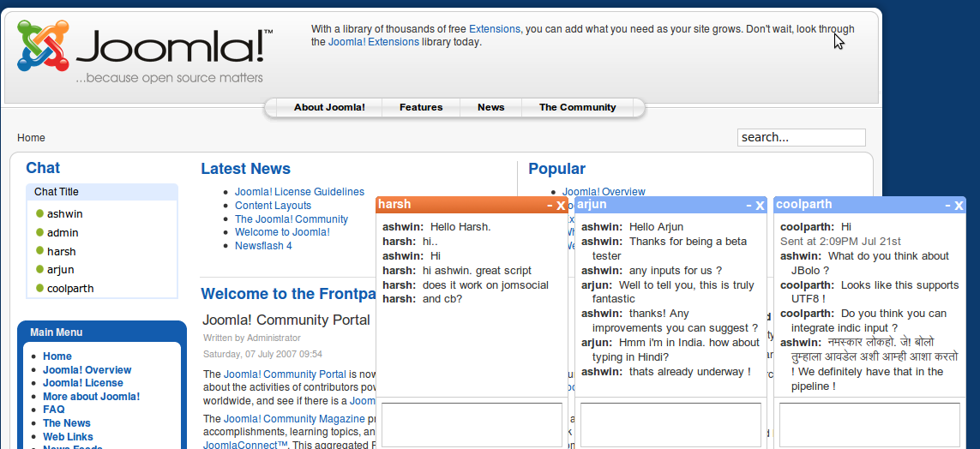
Task: Type in harsh chat message box
Action: 472,424
